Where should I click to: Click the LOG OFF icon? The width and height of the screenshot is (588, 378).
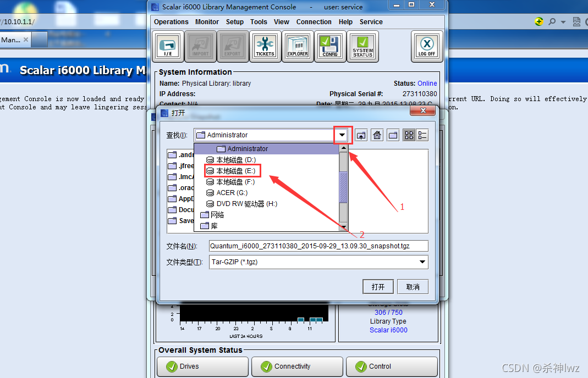pos(427,47)
